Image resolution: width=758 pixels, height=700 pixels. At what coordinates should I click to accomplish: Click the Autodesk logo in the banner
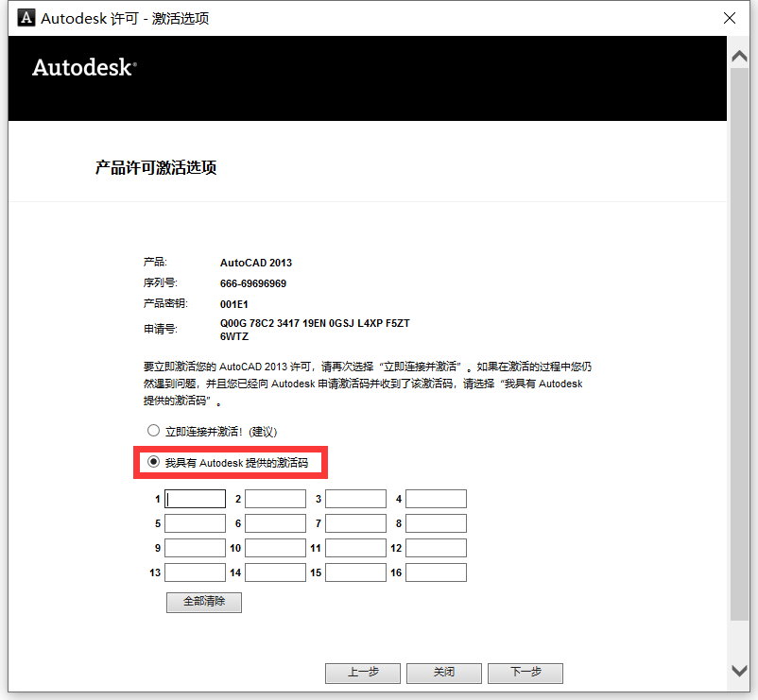(84, 67)
